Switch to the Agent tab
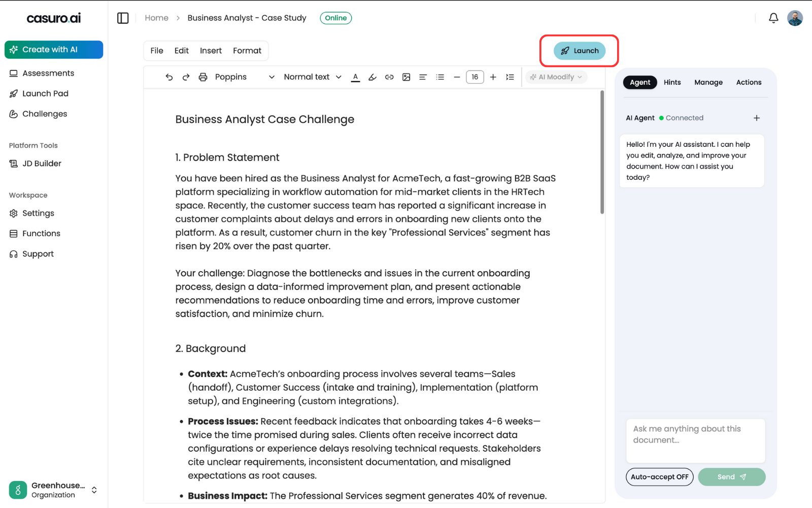Image resolution: width=812 pixels, height=508 pixels. click(640, 82)
